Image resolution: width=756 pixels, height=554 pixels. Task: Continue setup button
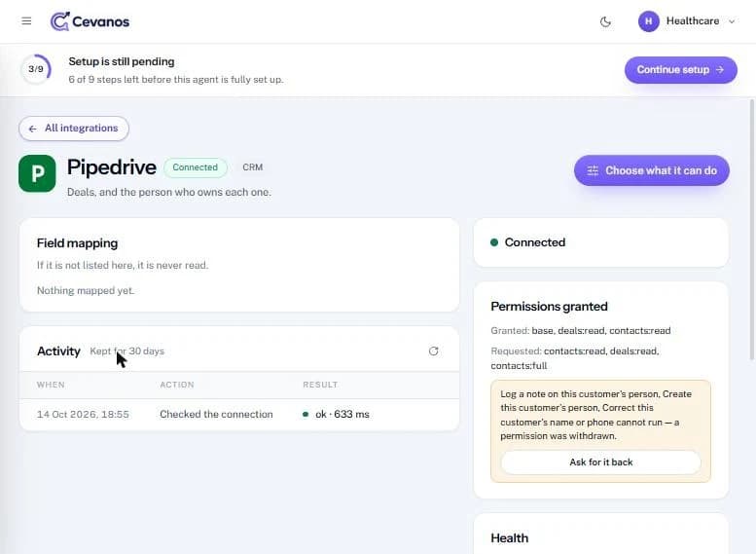click(680, 69)
